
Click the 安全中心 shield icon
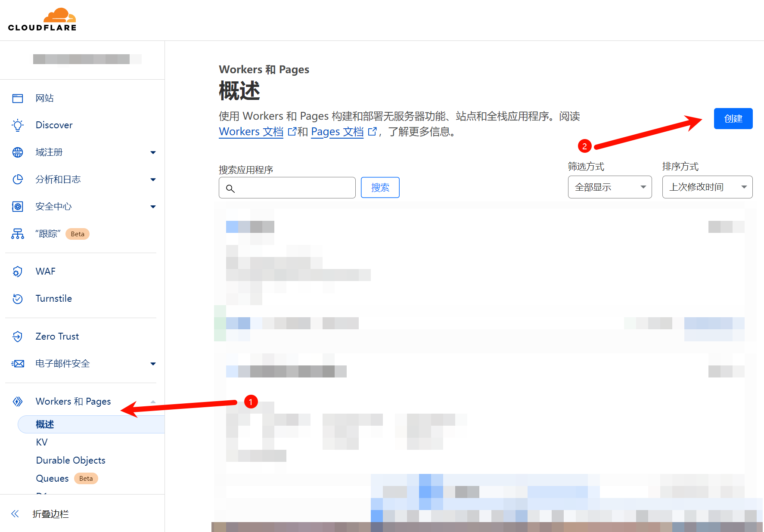coord(18,207)
